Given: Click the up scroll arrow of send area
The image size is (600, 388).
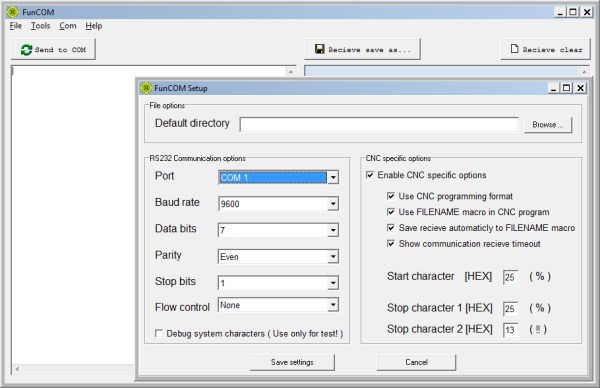Looking at the screenshot, I should tap(290, 71).
